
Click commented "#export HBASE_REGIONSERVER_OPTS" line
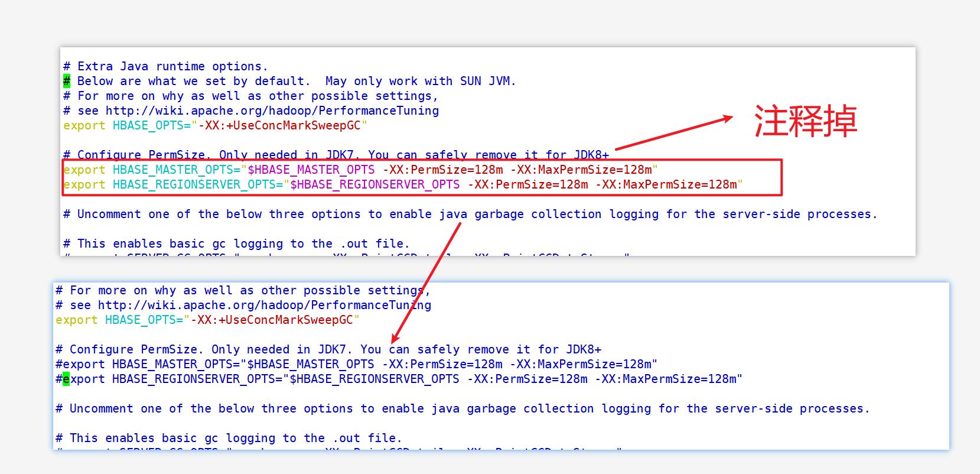[x=399, y=379]
